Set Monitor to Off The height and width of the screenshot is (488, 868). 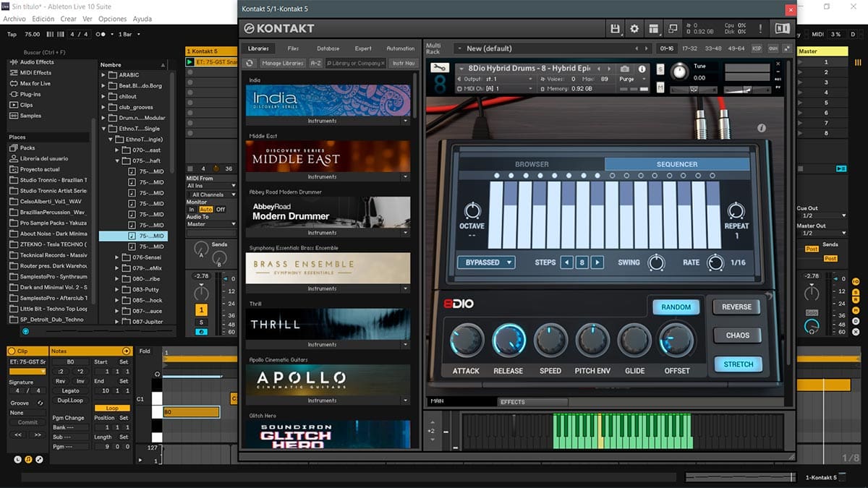[x=221, y=210]
